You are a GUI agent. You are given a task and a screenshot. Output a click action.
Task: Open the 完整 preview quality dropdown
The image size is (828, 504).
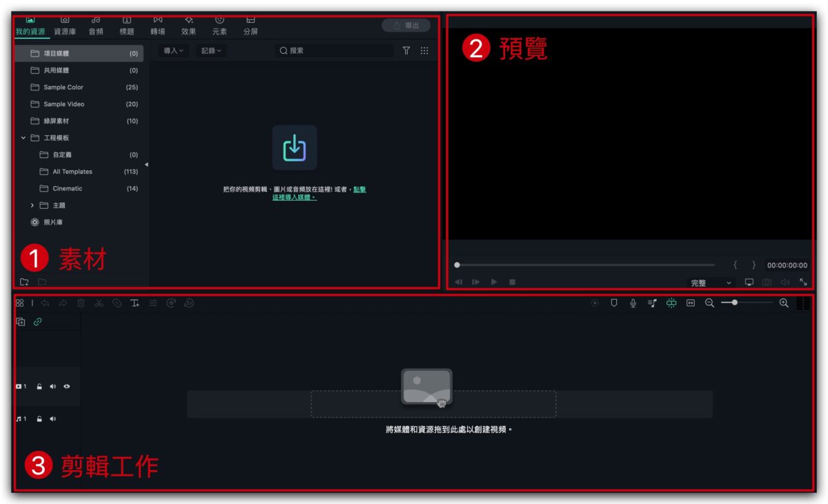(x=711, y=283)
